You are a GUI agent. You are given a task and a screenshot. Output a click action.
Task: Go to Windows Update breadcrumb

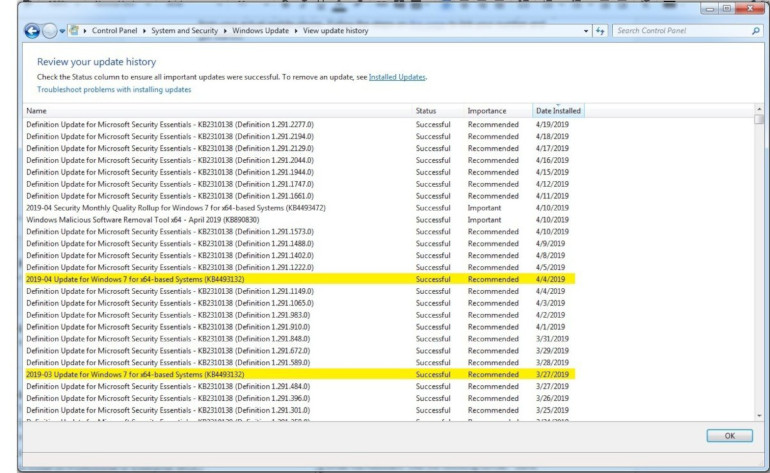tap(260, 30)
